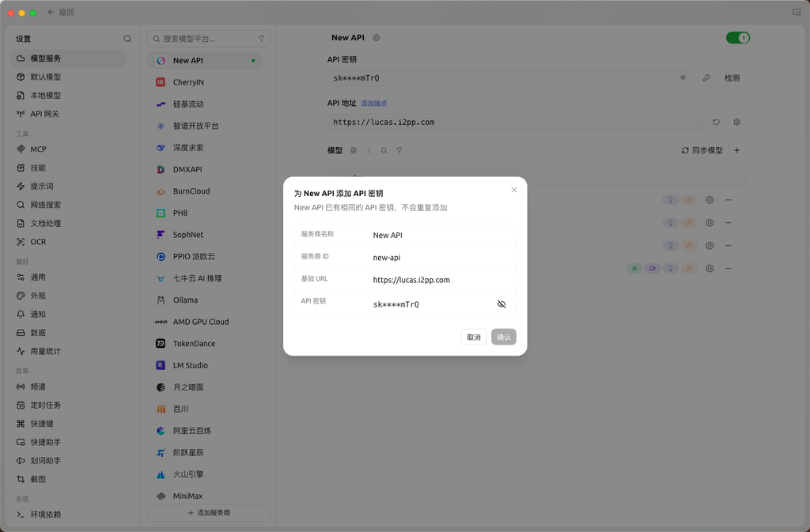Select the 智谱开放平台 provider
The width and height of the screenshot is (810, 532).
click(204, 126)
